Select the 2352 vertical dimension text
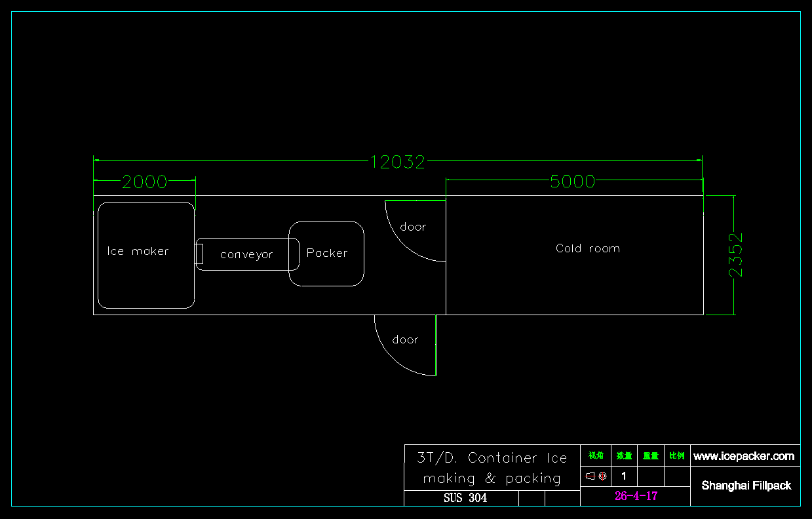 pos(737,255)
